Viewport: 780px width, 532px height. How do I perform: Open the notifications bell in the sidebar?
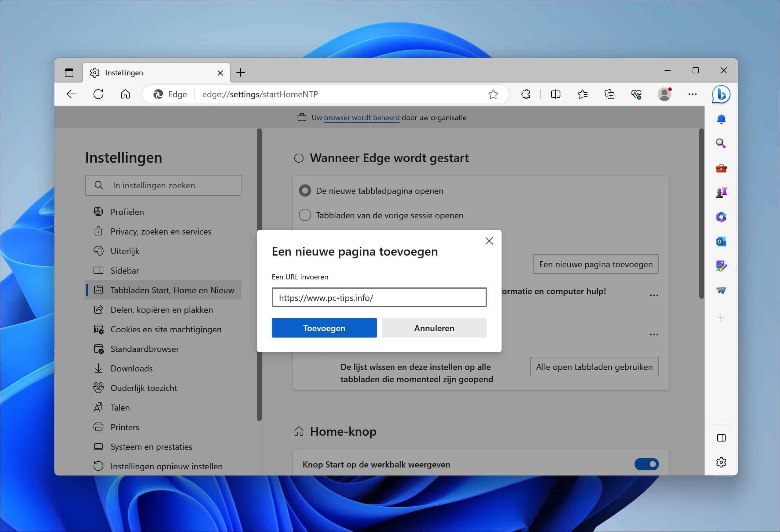tap(721, 119)
